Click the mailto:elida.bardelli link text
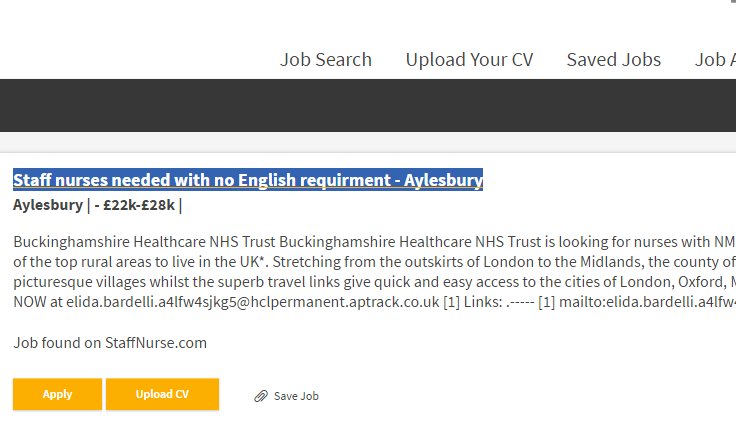744x429 pixels. click(647, 302)
